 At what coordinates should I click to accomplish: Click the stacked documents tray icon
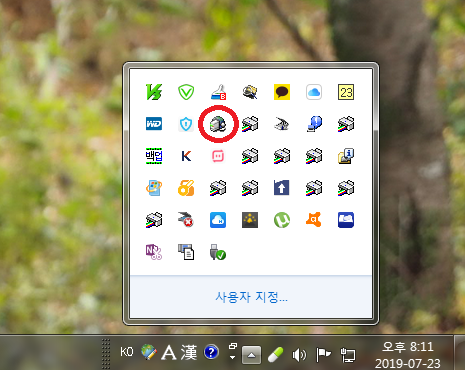click(x=186, y=252)
